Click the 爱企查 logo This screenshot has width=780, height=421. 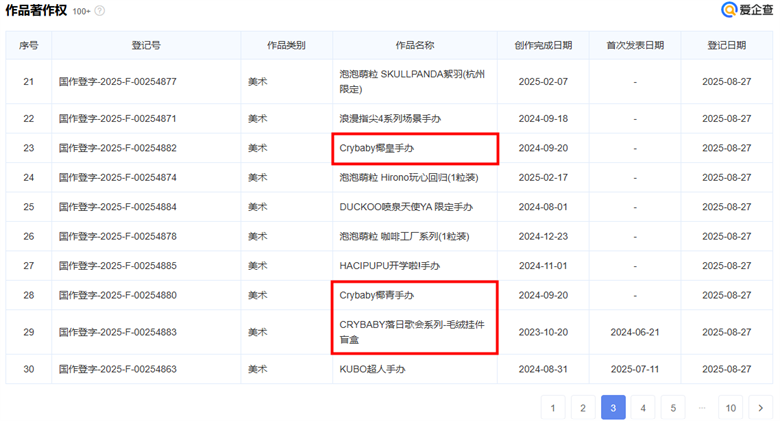click(x=747, y=9)
